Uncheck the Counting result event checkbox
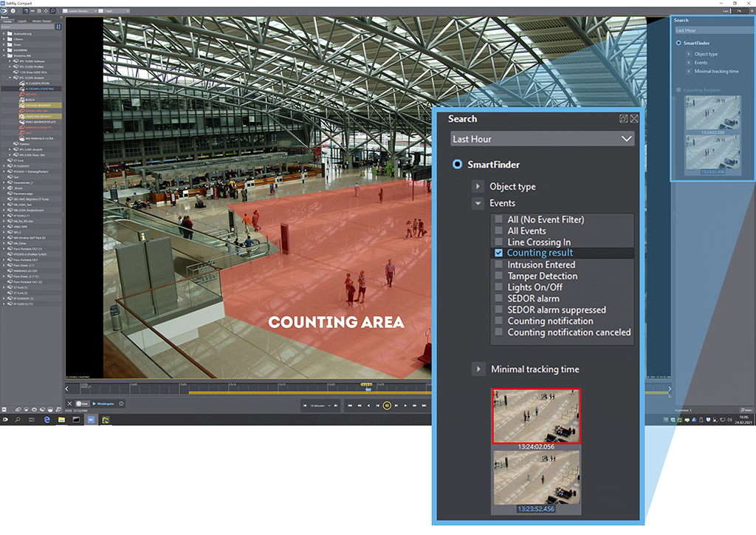Viewport: 756px width, 535px height. [499, 253]
